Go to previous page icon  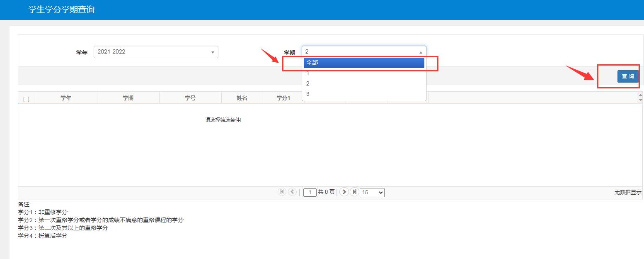coord(292,192)
